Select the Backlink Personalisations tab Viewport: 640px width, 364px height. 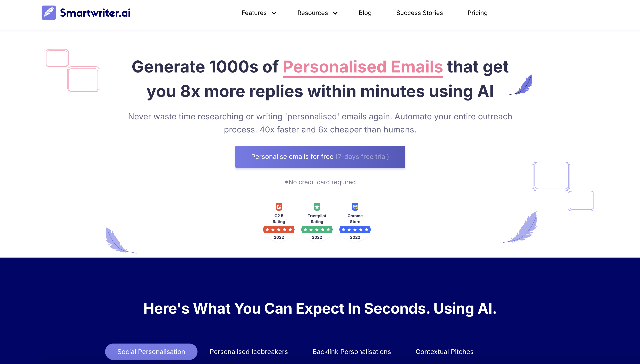[x=351, y=351]
